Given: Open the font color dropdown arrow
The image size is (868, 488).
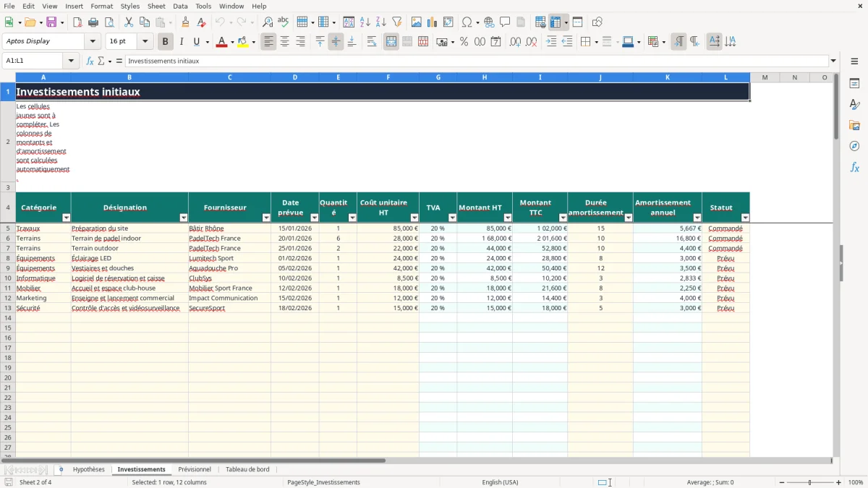Looking at the screenshot, I should (231, 42).
